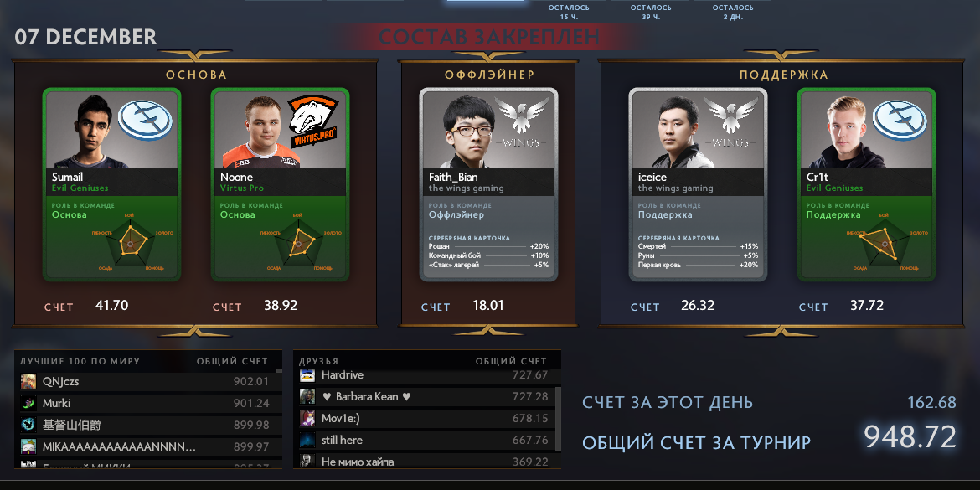Click Hardrive's avatar in friends list
980x490 pixels.
[x=307, y=375]
